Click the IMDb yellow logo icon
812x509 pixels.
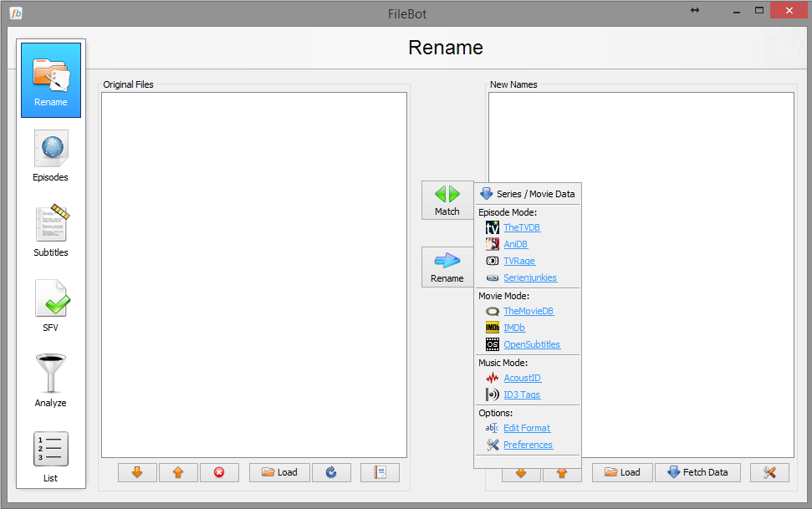pyautogui.click(x=493, y=328)
